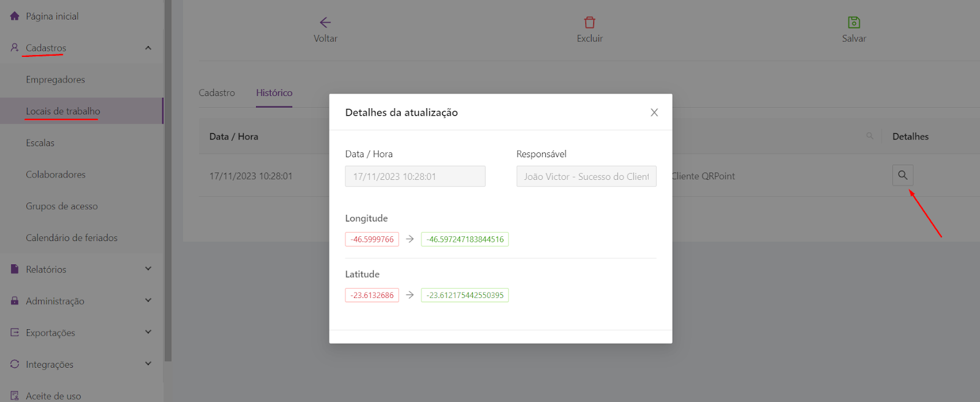Click the Salvar disk icon
Screen dimensions: 980x402
point(854,23)
